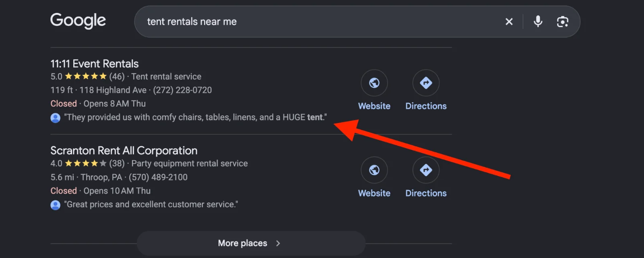
Task: Get directions icon for Scranton Rent All Corporation
Action: 426,170
